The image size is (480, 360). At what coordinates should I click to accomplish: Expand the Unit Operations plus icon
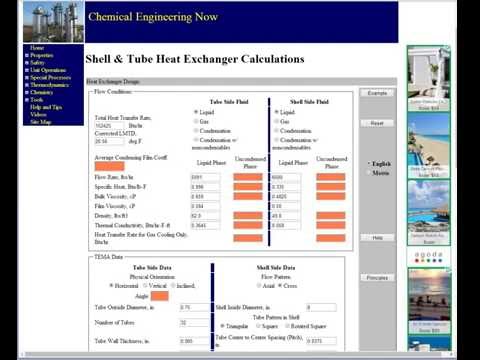tap(27, 70)
